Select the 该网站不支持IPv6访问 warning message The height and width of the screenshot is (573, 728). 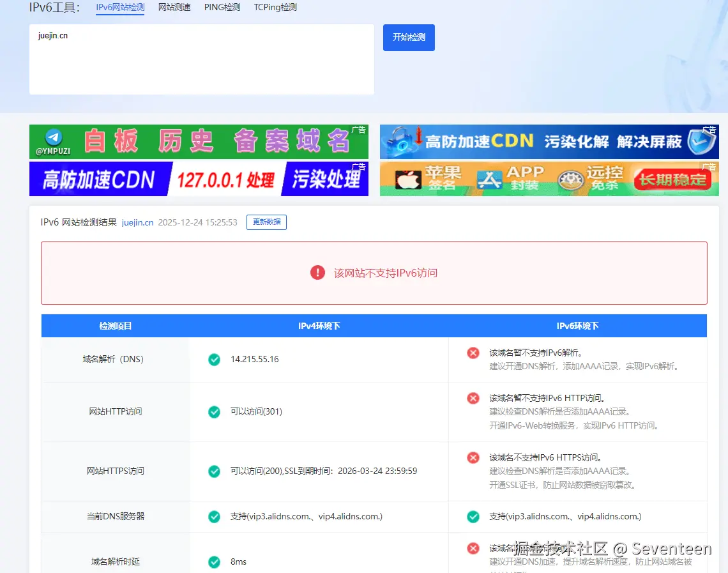[x=386, y=273]
